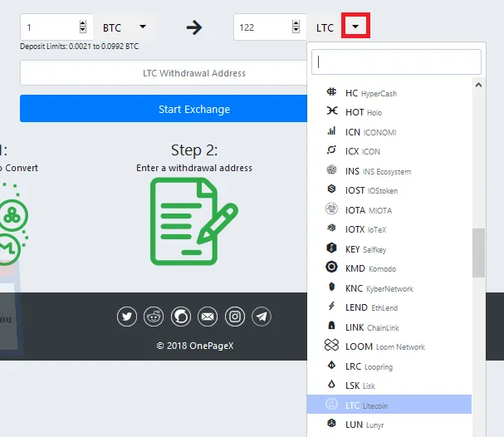Select IOST IOStoken from the coin list

pos(389,190)
